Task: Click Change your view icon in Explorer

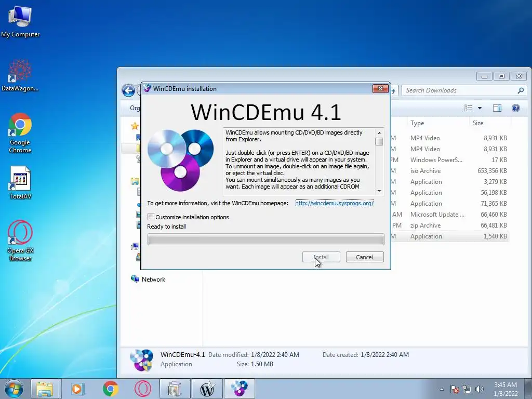Action: pos(469,108)
